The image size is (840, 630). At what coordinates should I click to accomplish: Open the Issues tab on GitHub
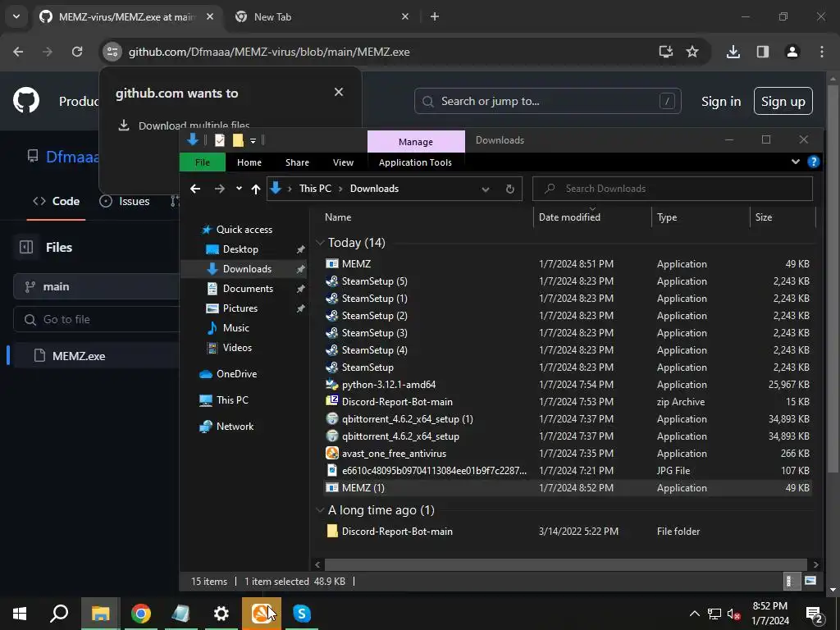(x=125, y=202)
